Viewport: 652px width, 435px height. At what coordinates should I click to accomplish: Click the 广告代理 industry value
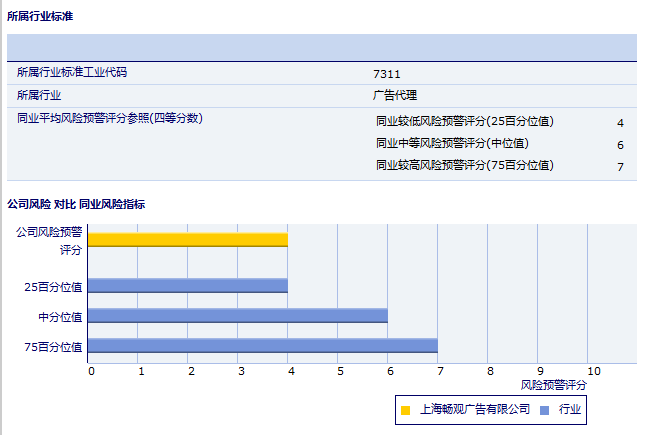click(x=395, y=95)
